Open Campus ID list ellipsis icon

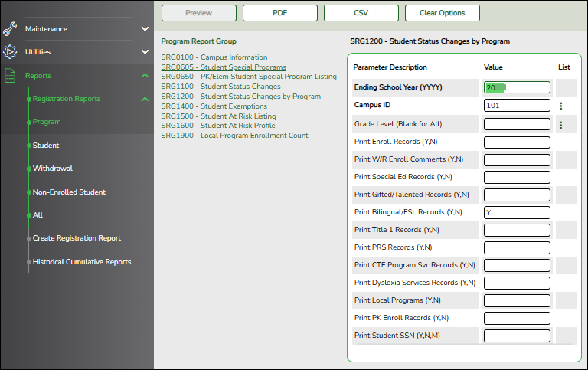(561, 106)
